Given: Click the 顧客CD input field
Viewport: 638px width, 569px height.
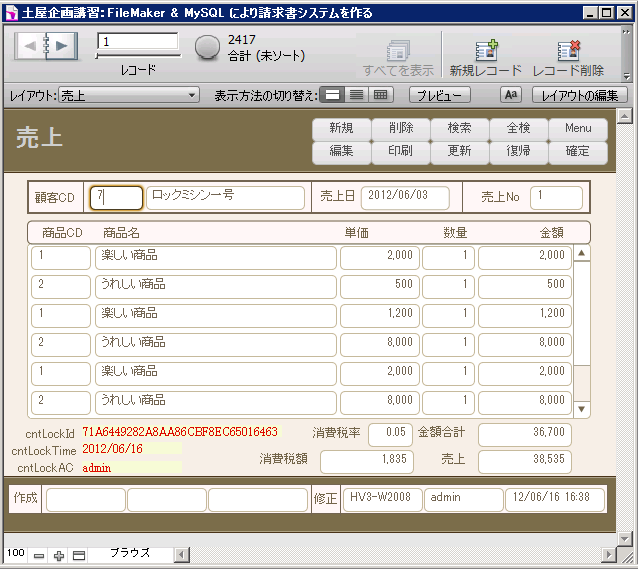Looking at the screenshot, I should click(116, 198).
